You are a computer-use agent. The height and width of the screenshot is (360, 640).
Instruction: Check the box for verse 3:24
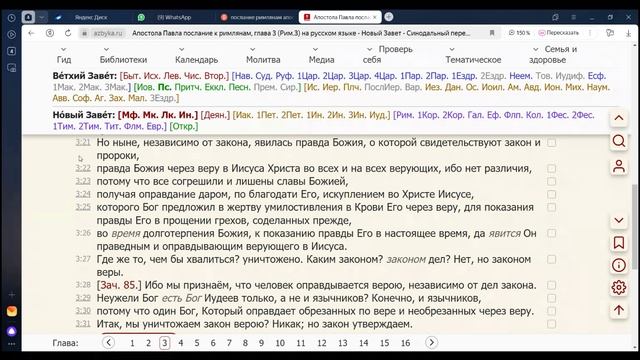551,194
